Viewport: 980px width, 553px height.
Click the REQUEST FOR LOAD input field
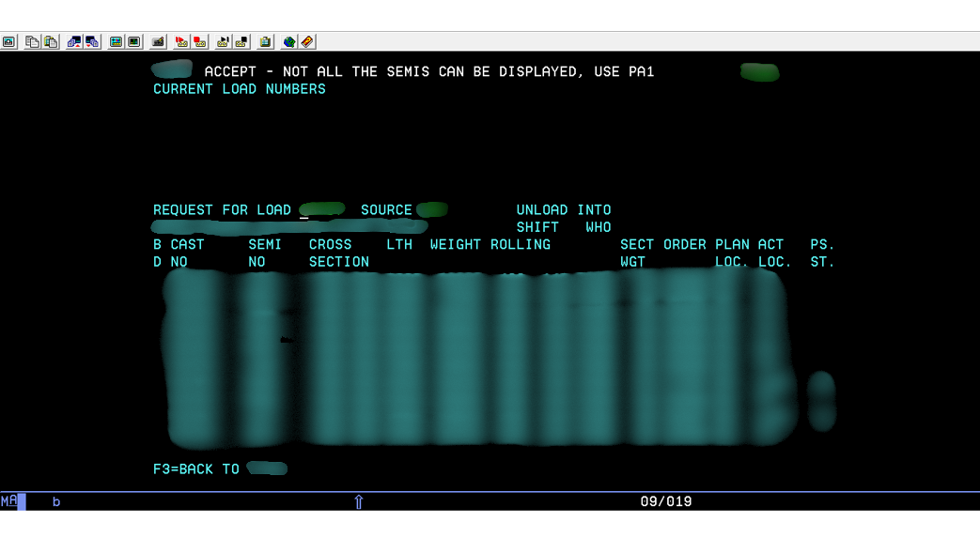321,210
